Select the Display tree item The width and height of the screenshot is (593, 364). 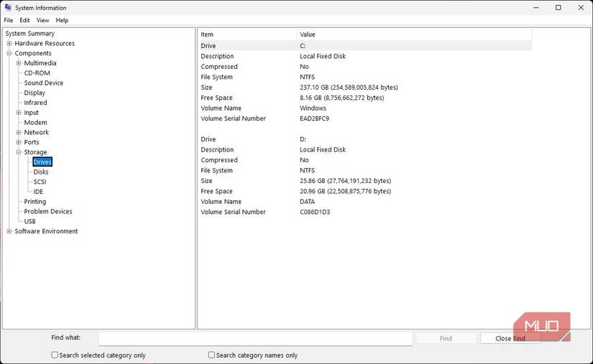point(35,93)
